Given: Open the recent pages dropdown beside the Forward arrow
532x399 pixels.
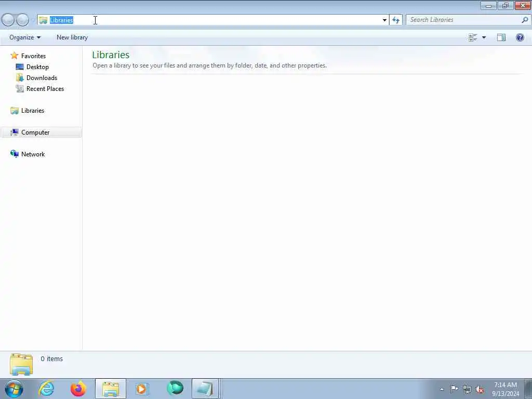Looking at the screenshot, I should click(x=33, y=20).
